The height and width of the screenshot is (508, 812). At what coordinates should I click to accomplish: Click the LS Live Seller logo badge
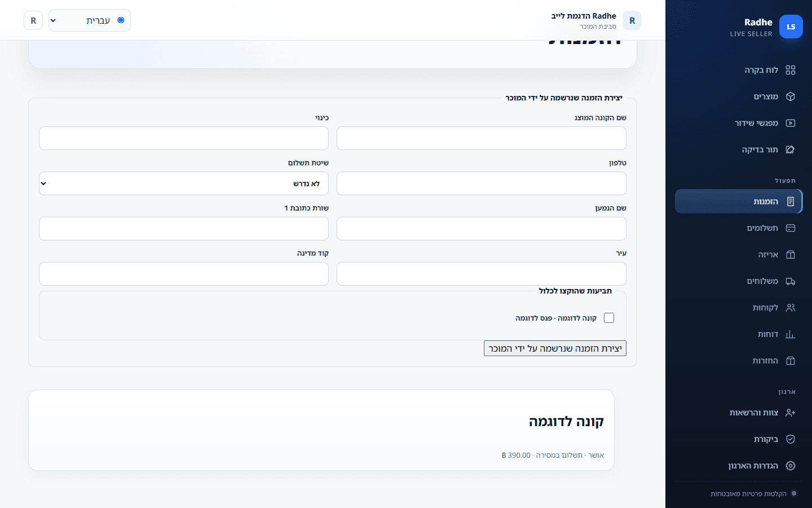[x=791, y=27]
